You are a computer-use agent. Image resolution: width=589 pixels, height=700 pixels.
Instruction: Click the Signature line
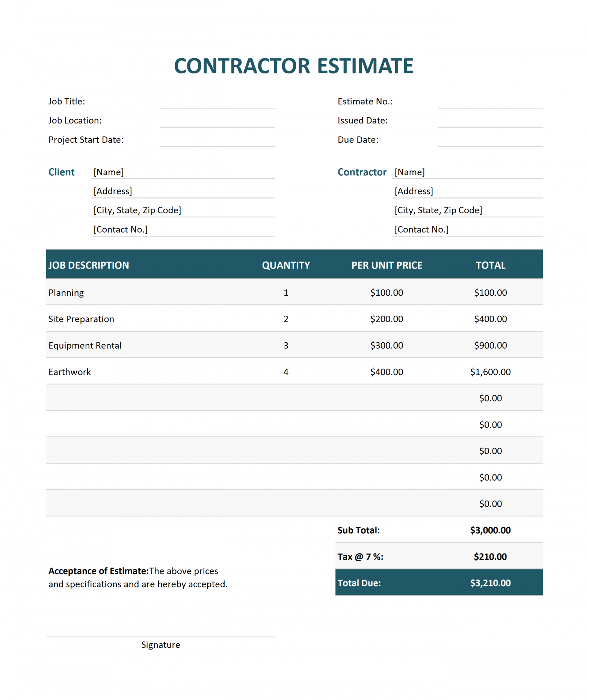[160, 637]
